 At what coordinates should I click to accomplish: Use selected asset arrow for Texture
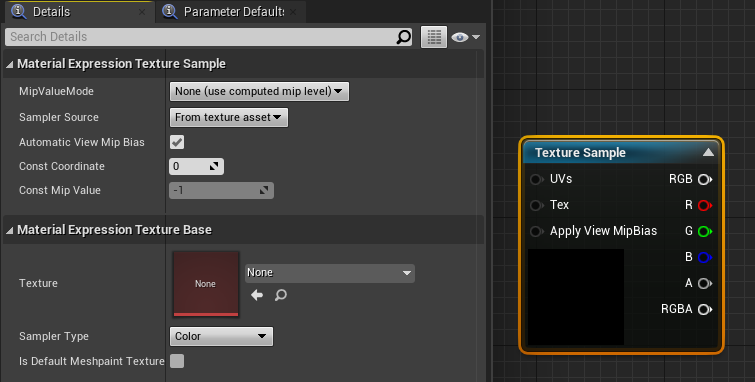257,295
